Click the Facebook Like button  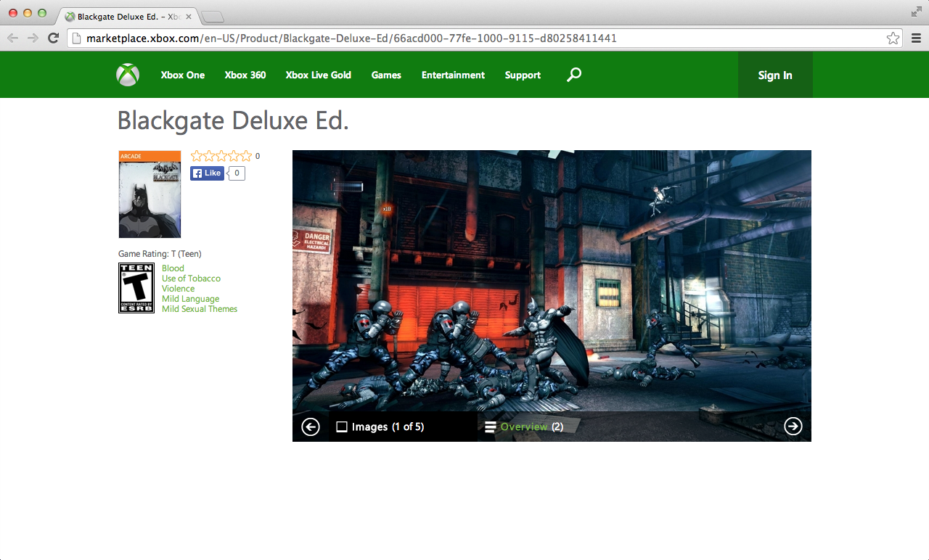pos(207,173)
